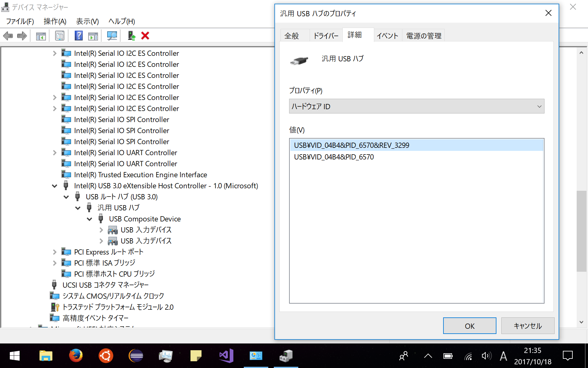Switch to the ドライバー tab
This screenshot has height=368, width=588.
click(326, 36)
